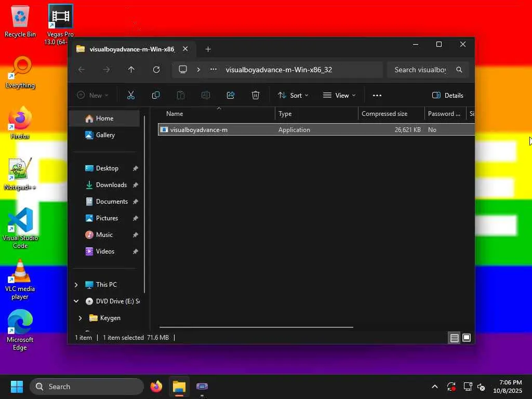
Task: Launch Vegas Pro 13.0 desktop shortcut
Action: click(60, 24)
